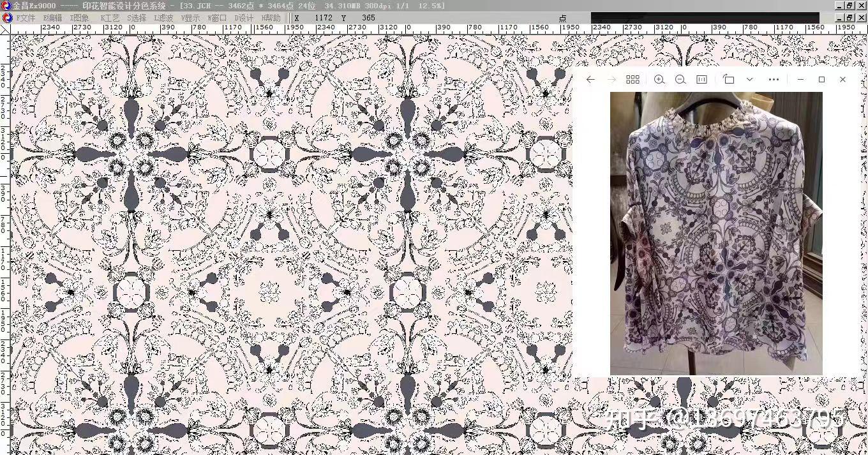Show the photo at actual 1:1 size

[x=701, y=79]
